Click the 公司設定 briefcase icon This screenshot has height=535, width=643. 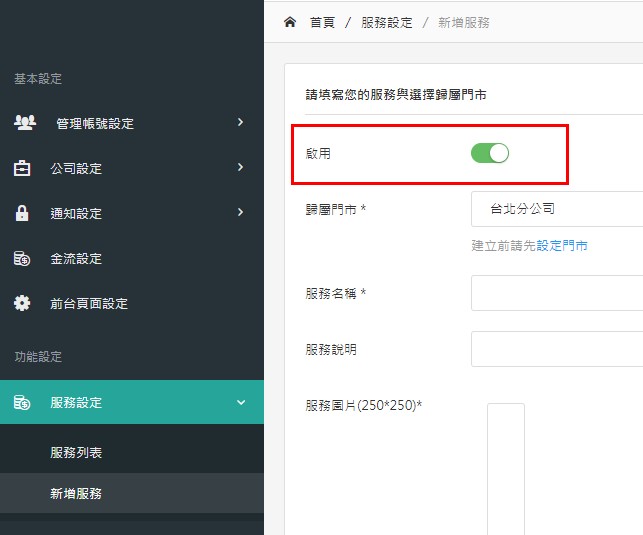pyautogui.click(x=22, y=168)
